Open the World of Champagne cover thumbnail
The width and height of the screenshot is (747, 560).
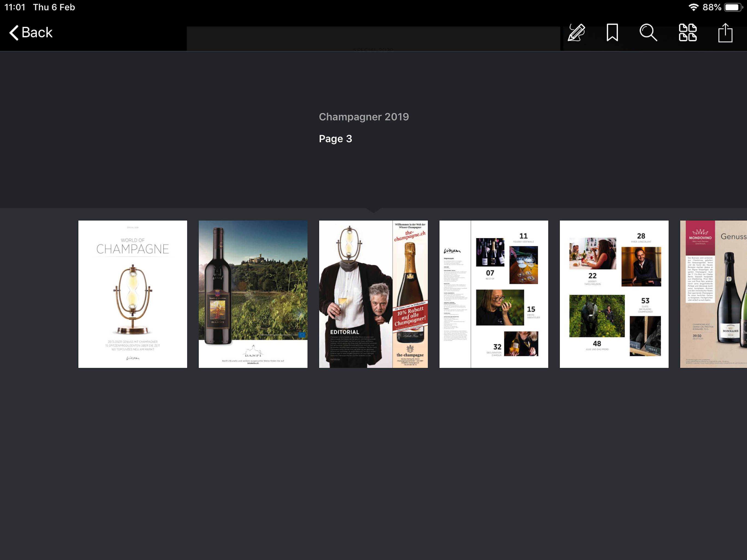point(133,294)
